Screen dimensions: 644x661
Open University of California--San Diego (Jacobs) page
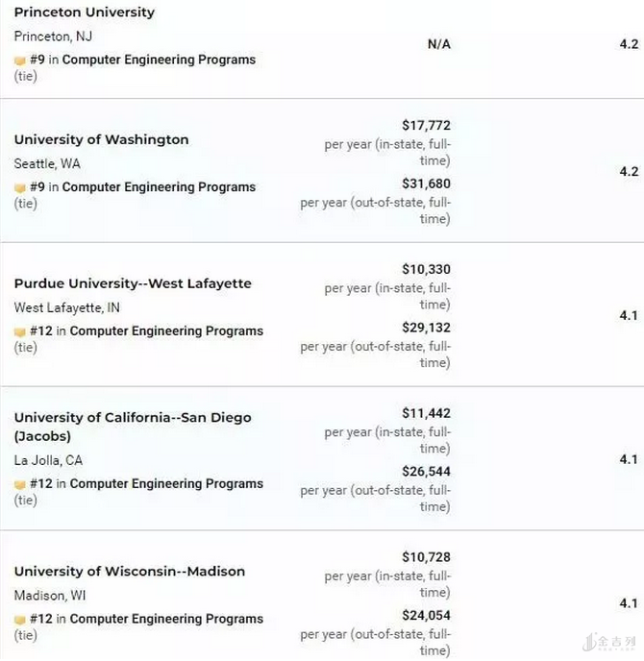(x=133, y=418)
